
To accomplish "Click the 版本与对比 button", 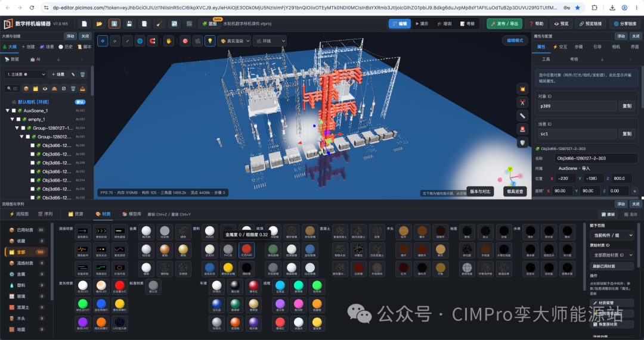I will 480,192.
